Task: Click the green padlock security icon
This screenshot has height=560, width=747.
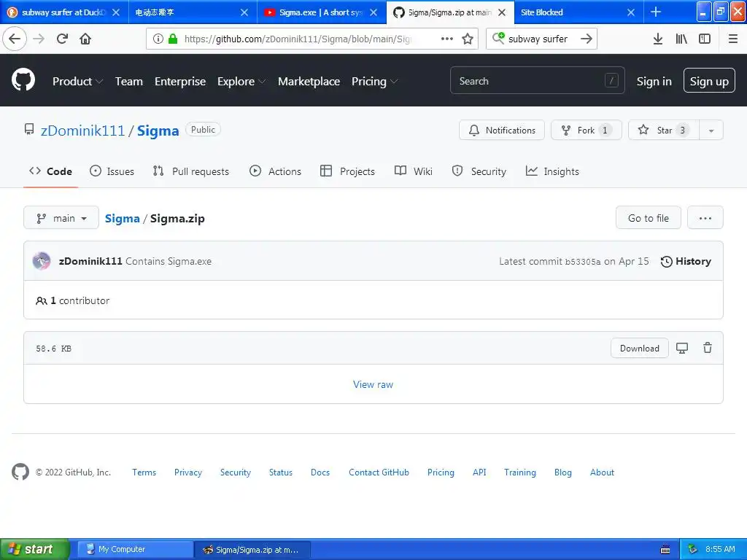Action: click(x=173, y=39)
